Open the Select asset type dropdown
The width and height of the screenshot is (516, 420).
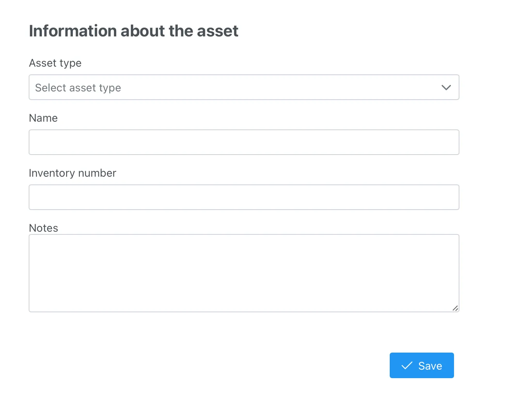(244, 87)
